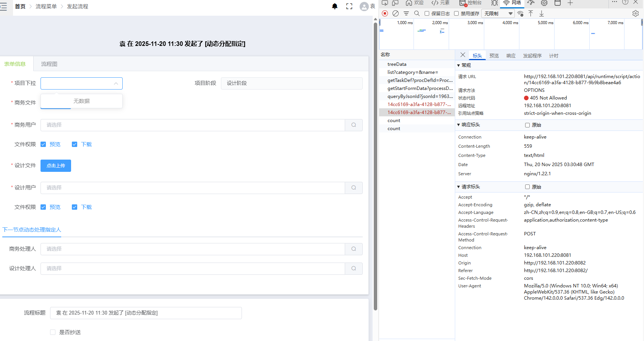Viewport: 644px width, 341px height.
Task: Stop recording network log
Action: point(385,13)
